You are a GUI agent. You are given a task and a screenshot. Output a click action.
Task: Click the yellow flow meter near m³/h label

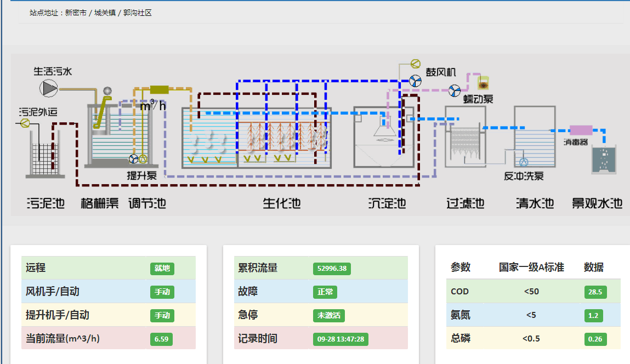coord(161,89)
